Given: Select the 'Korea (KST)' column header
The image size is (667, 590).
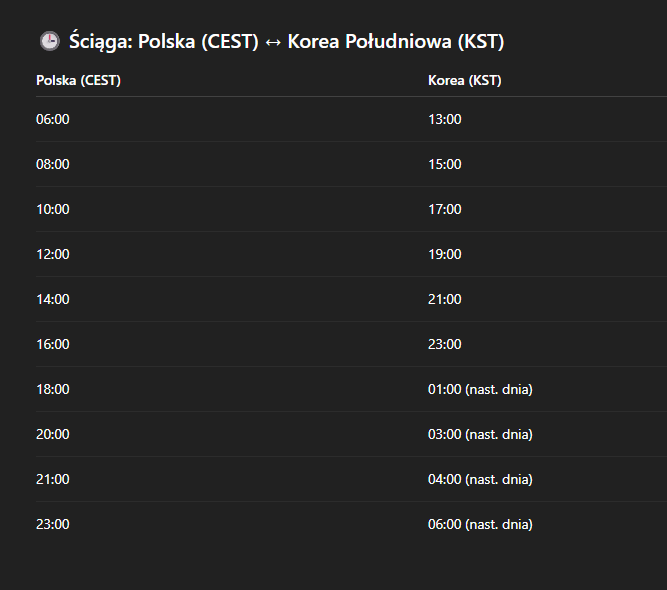Looking at the screenshot, I should pos(465,80).
